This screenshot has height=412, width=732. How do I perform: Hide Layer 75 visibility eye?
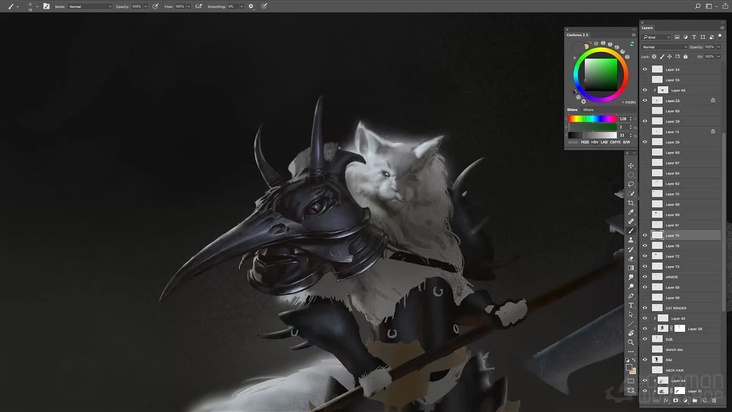coord(645,235)
